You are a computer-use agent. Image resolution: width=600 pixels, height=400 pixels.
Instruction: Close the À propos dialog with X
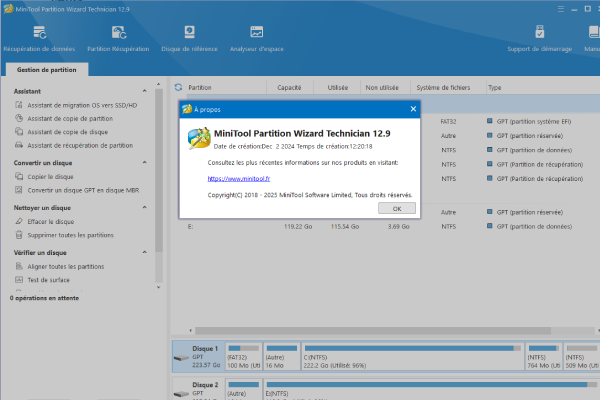413,109
